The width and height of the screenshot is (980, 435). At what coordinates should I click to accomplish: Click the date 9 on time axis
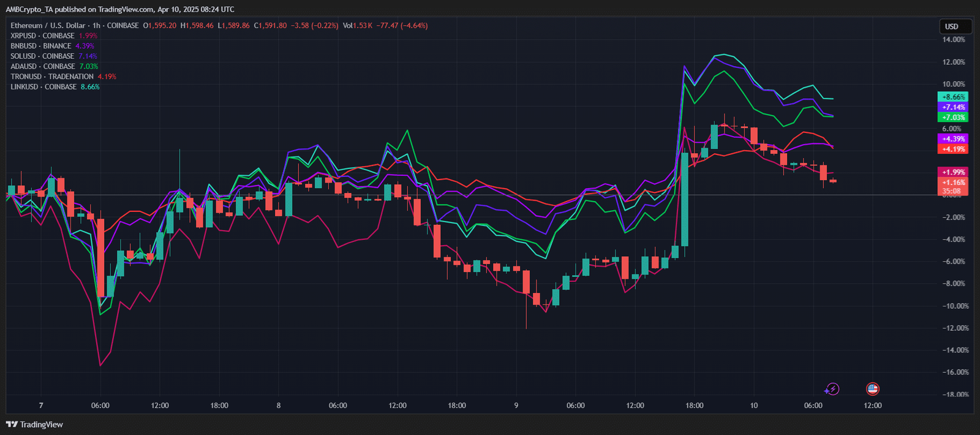(516, 406)
